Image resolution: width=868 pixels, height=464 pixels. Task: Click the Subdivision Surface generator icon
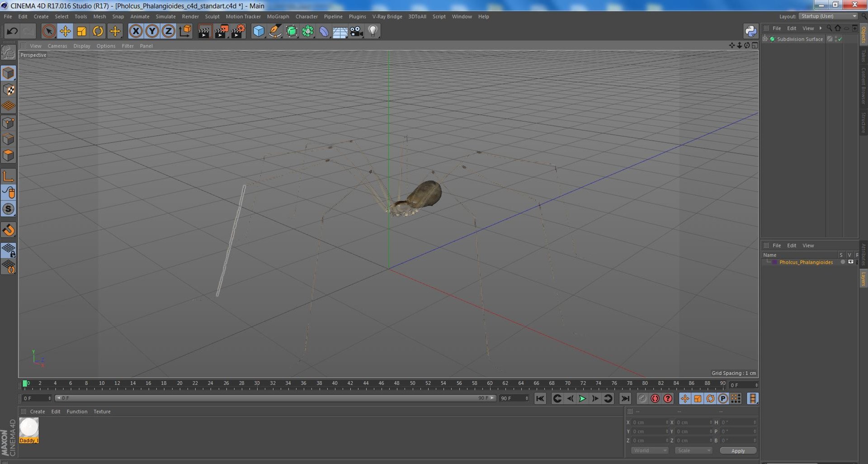click(x=292, y=31)
